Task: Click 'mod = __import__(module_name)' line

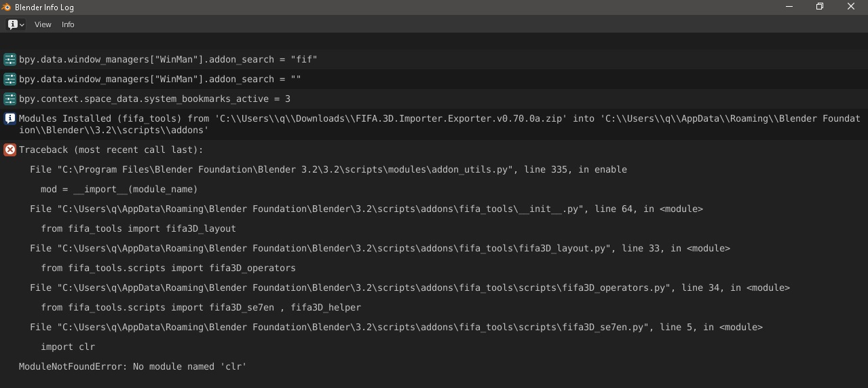Action: 119,190
